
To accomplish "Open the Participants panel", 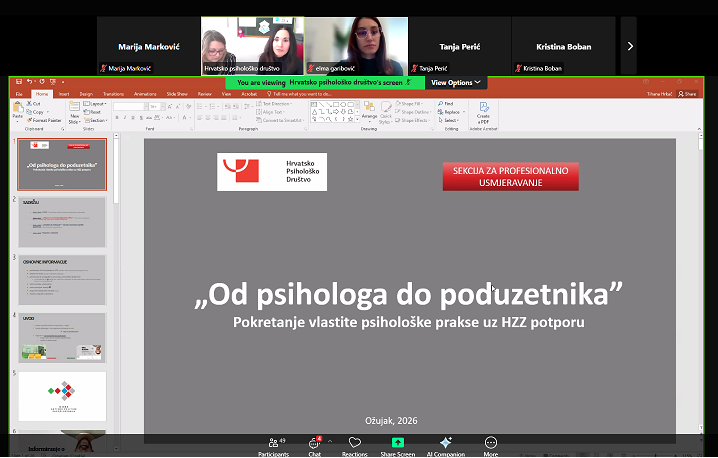I will [272, 444].
